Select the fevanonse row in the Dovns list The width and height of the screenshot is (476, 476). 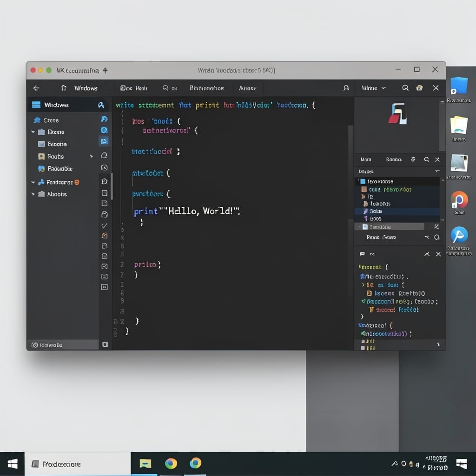397,181
